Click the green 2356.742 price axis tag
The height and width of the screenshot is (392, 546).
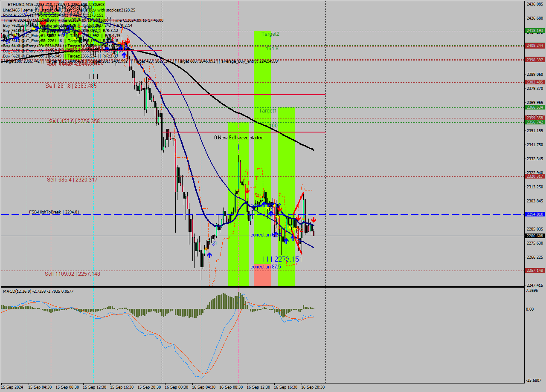click(535, 122)
